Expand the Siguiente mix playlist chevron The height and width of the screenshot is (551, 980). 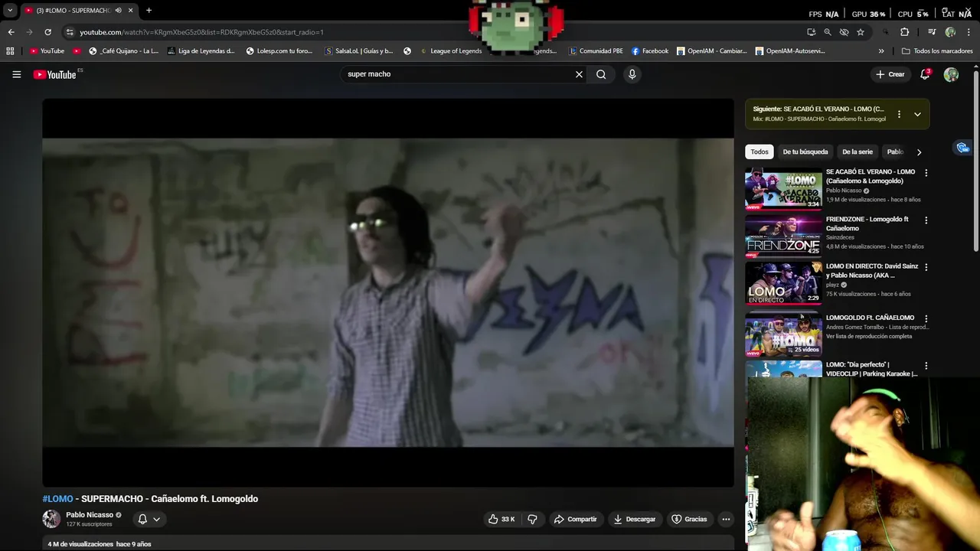(917, 114)
